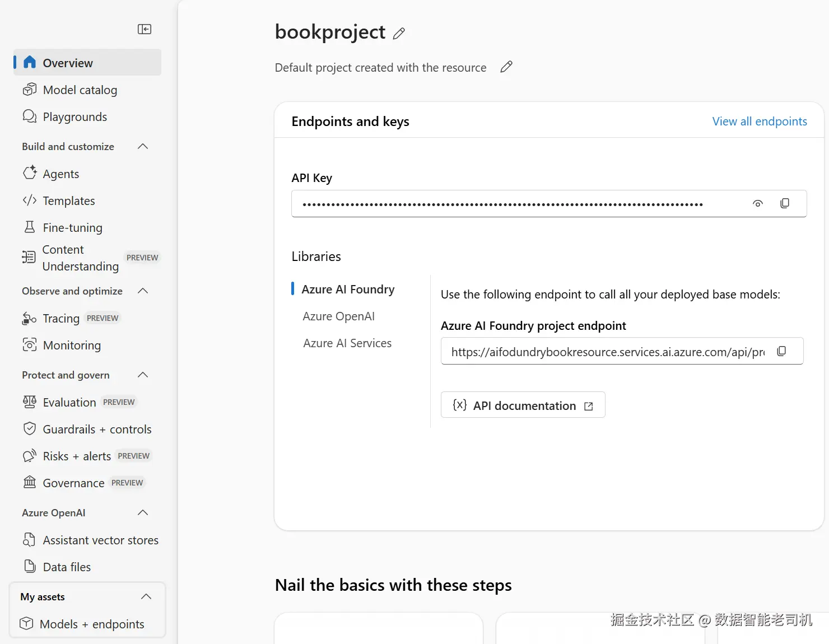The width and height of the screenshot is (829, 644).
Task: Open the Overview page
Action: click(87, 62)
